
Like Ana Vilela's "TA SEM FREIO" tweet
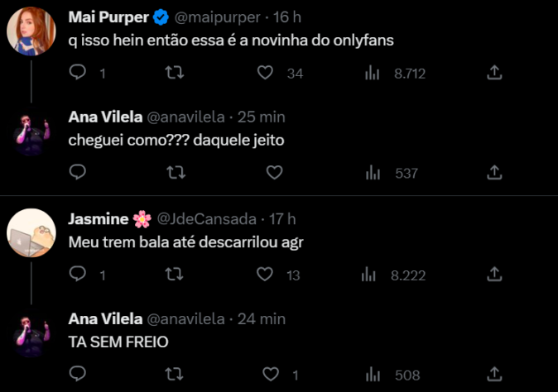tap(274, 375)
